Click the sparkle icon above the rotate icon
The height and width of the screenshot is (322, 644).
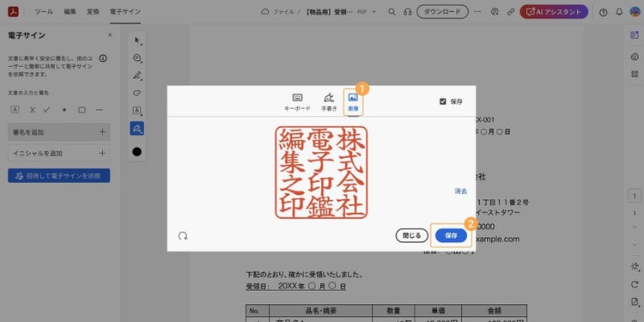(635, 266)
